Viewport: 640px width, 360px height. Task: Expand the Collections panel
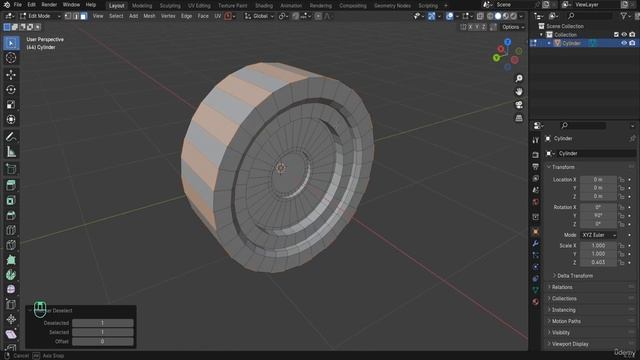coord(564,299)
